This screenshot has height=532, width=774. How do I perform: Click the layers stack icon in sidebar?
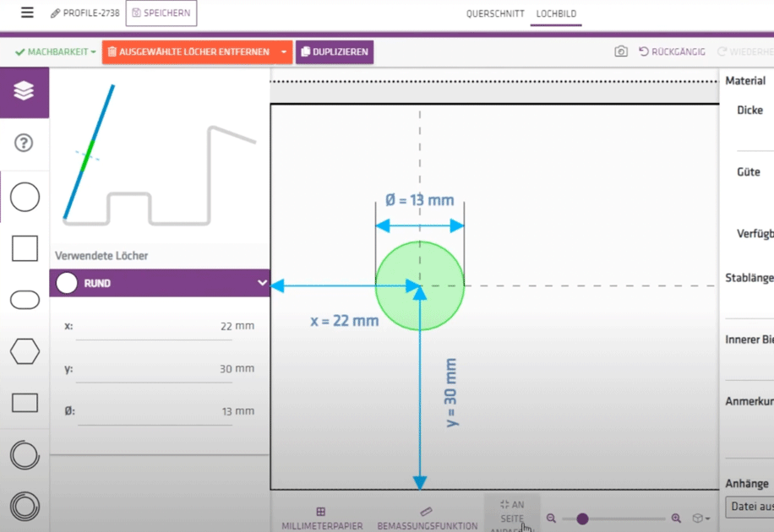(24, 90)
